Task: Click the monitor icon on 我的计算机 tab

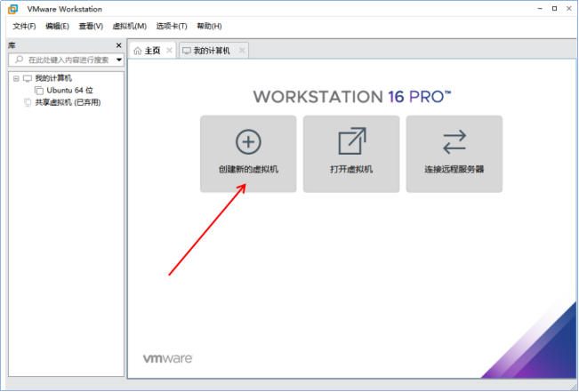Action: click(x=187, y=51)
